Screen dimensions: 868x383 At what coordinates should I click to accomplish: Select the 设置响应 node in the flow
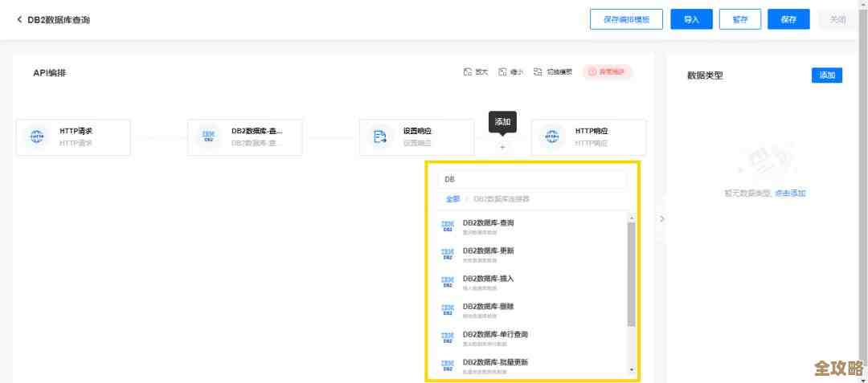[x=416, y=137]
